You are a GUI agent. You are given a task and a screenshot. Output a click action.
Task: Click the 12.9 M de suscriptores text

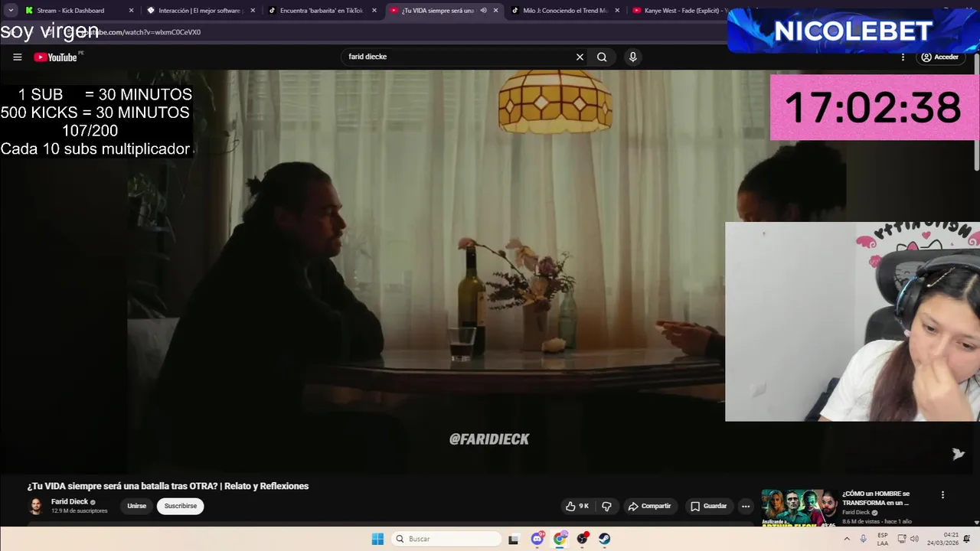click(x=79, y=510)
